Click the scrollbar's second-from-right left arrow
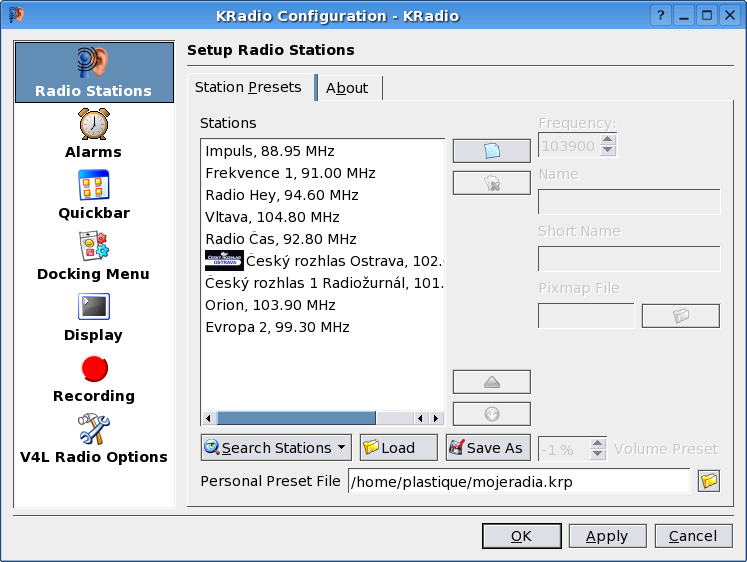The image size is (747, 562). pyautogui.click(x=420, y=418)
